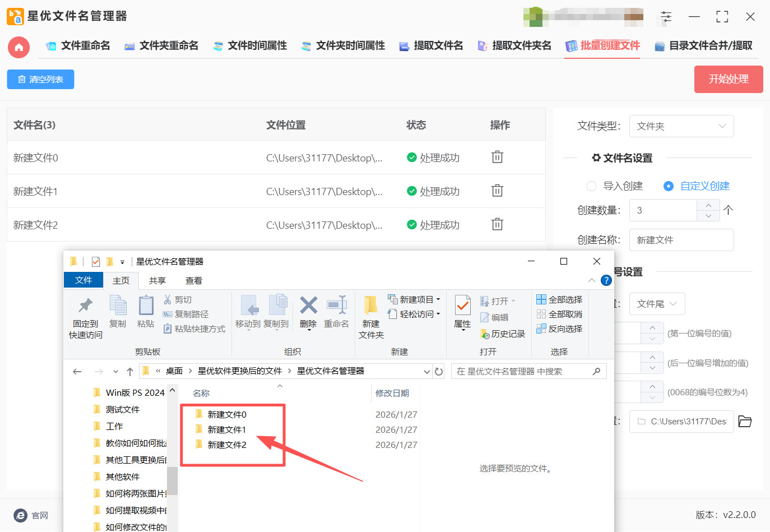
Task: Open the Explorer 文件 menu tab
Action: [84, 280]
